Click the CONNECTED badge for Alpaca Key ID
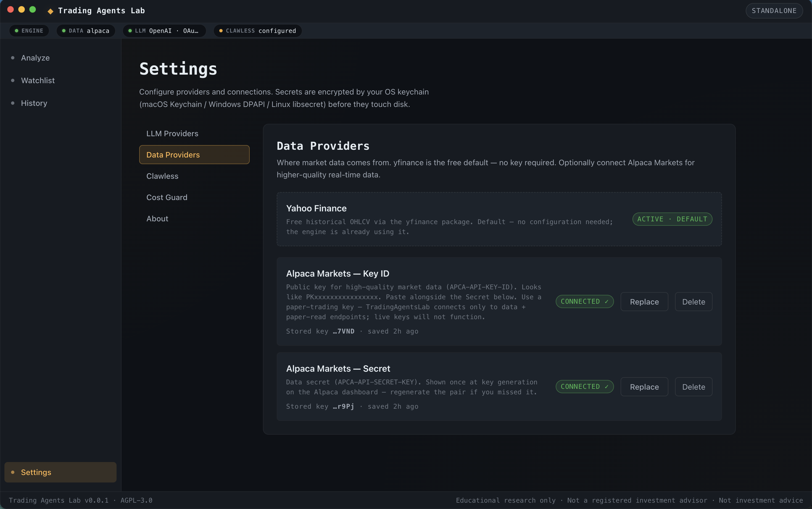Image resolution: width=812 pixels, height=509 pixels. 585,302
